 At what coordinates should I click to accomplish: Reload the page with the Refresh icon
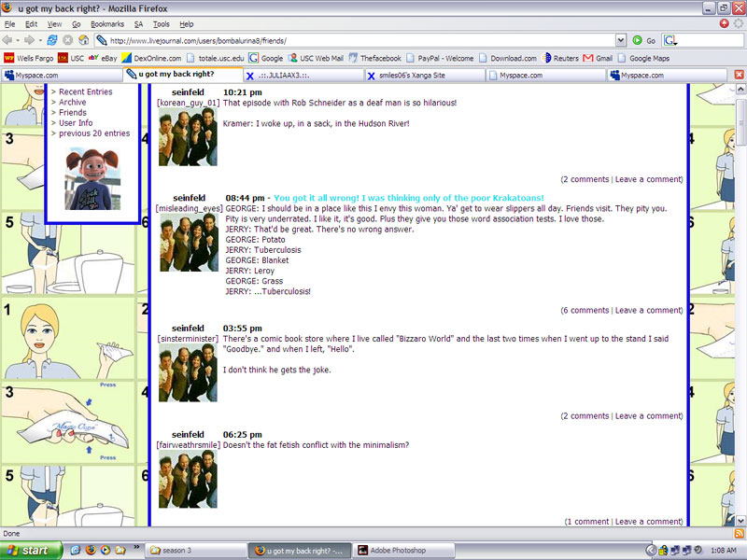52,40
